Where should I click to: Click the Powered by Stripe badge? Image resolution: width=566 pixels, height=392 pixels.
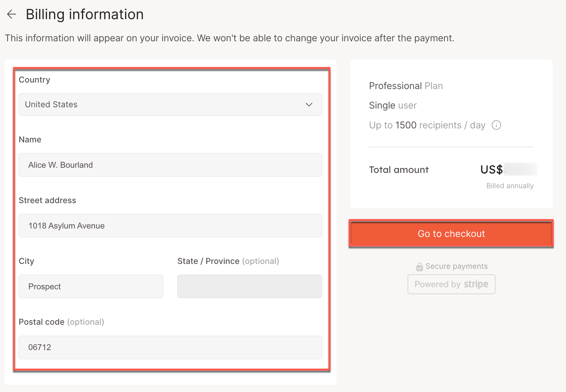click(x=451, y=284)
